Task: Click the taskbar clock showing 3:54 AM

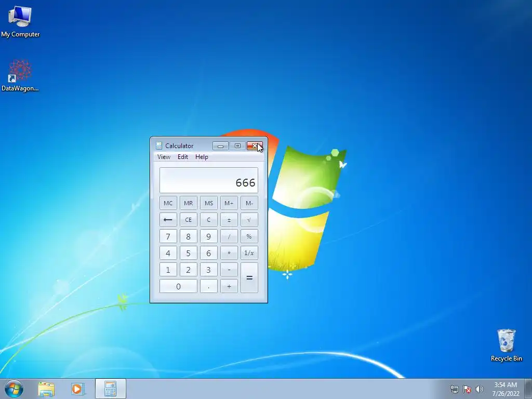Action: point(506,389)
